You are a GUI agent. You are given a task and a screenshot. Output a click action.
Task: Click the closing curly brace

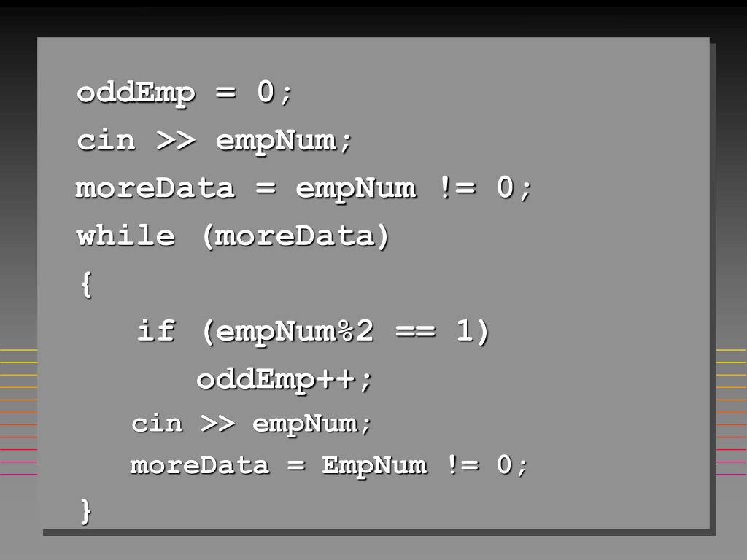pyautogui.click(x=86, y=511)
